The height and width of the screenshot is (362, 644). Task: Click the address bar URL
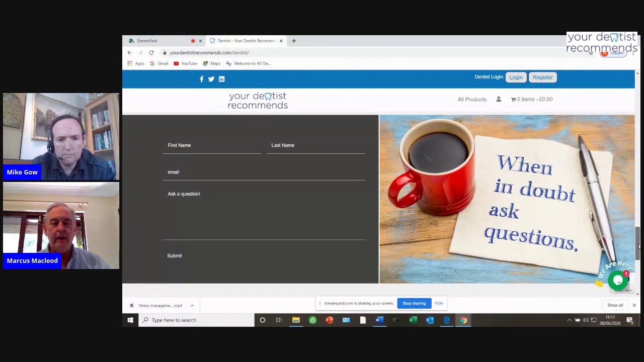(209, 52)
